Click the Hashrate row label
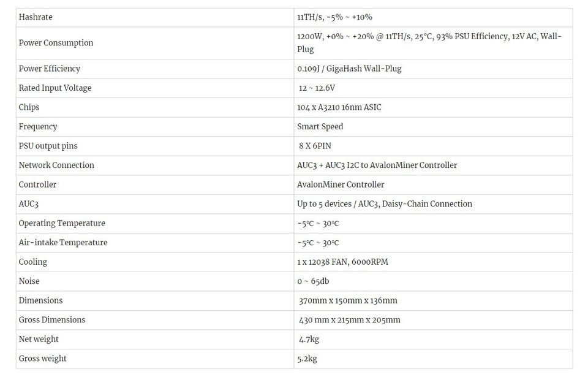This screenshot has height=388, width=588. (x=36, y=17)
